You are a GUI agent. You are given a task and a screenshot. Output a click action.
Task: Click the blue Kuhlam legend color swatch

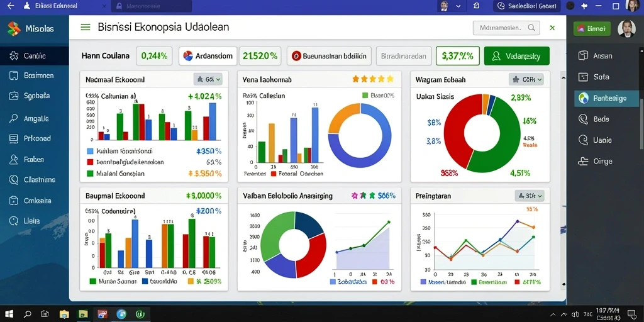click(91, 151)
